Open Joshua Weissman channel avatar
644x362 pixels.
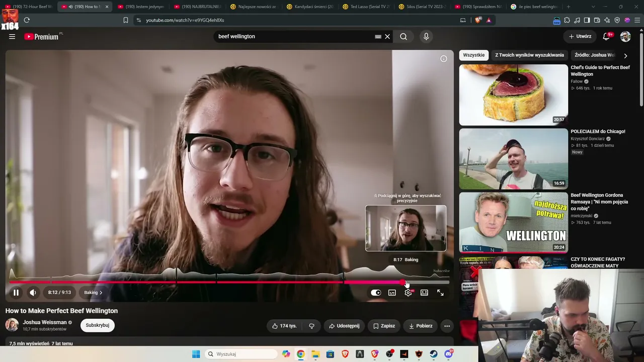[x=12, y=325]
